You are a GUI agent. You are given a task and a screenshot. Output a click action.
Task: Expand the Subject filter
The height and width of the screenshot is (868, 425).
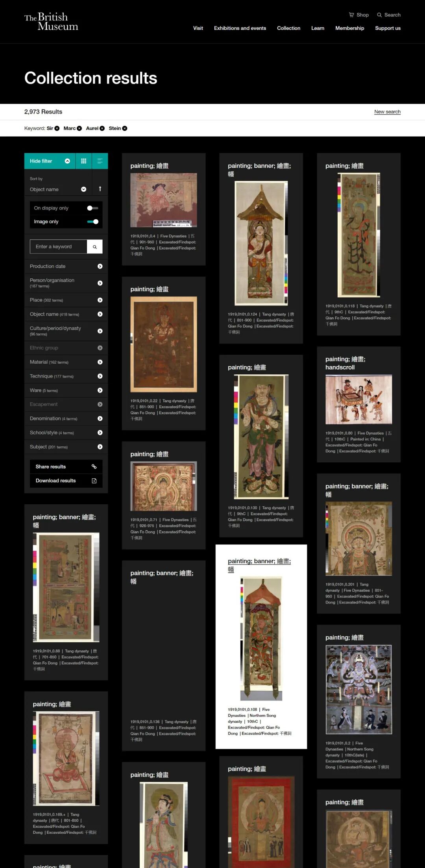click(66, 447)
